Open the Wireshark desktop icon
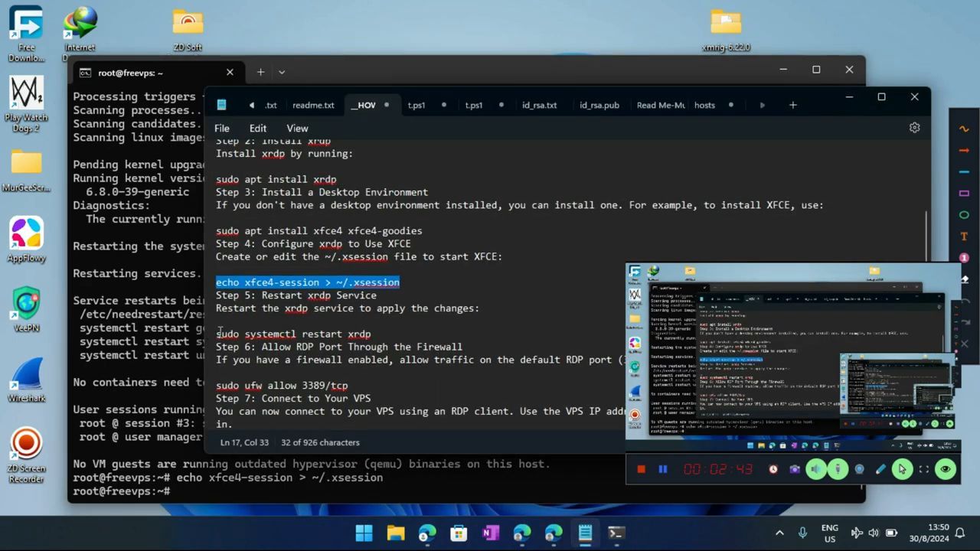Image resolution: width=980 pixels, height=551 pixels. (x=26, y=380)
